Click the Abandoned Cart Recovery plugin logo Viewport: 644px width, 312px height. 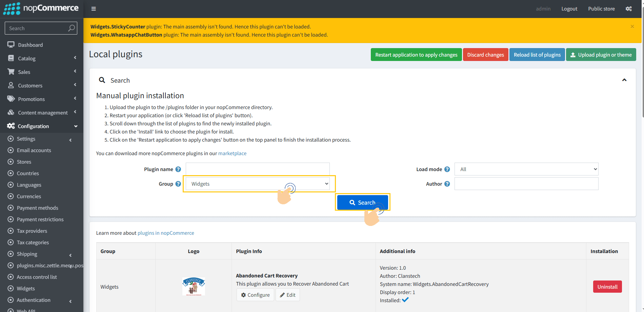pos(194,287)
